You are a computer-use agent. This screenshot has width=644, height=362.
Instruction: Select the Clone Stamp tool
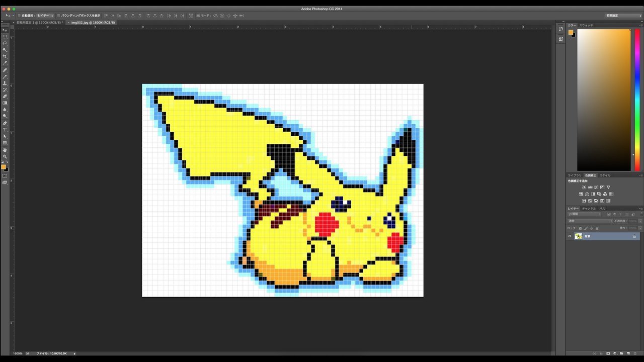coord(5,83)
